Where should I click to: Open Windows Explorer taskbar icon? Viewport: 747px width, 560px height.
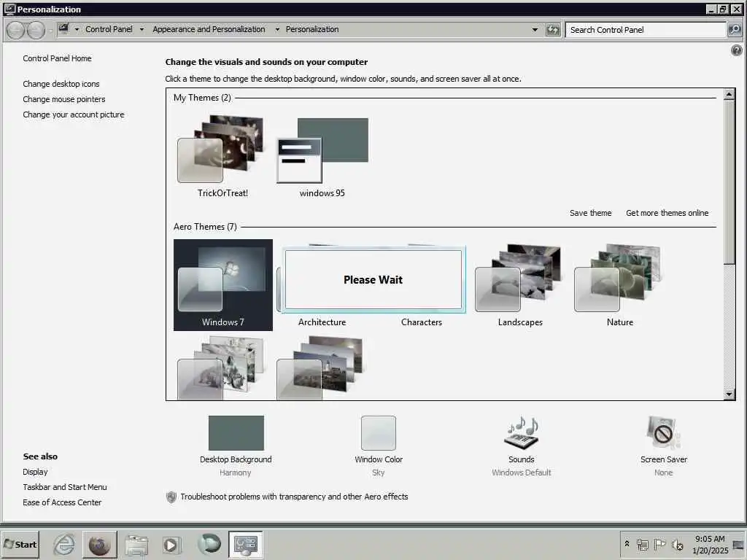click(136, 545)
